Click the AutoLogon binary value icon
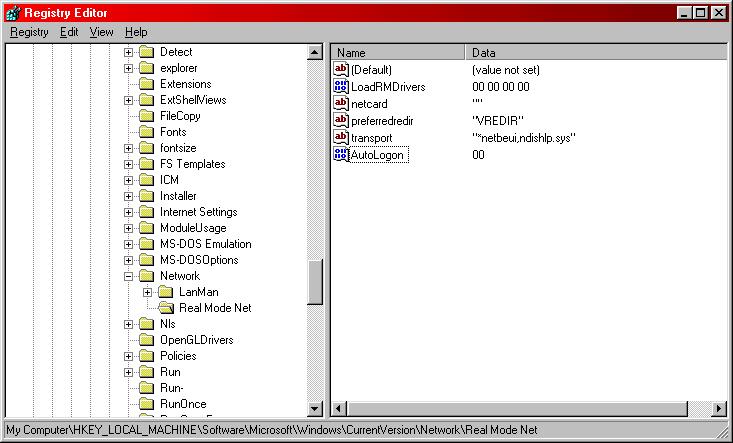The height and width of the screenshot is (443, 733). coord(341,154)
